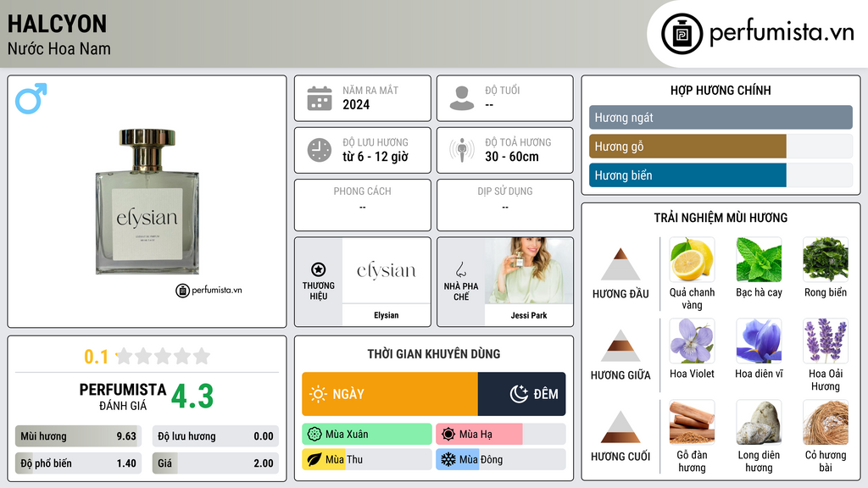Viewport: 868px width, 488px height.
Task: Click the perfumista.vn site name
Action: (782, 32)
